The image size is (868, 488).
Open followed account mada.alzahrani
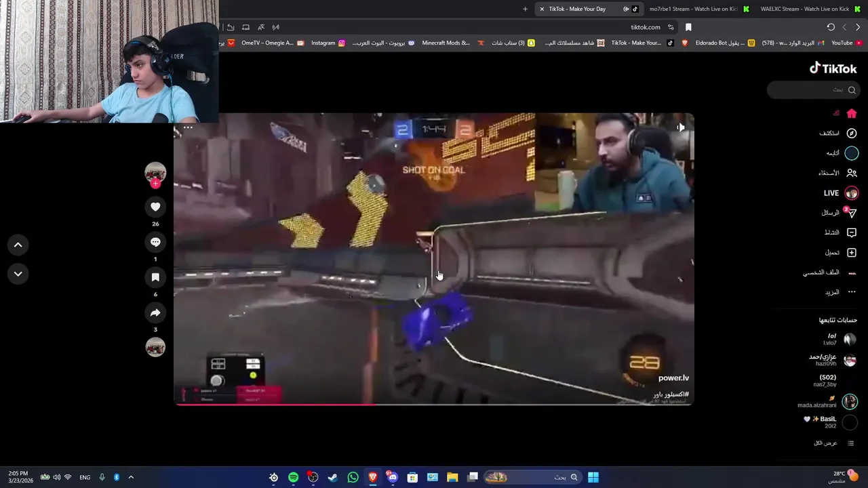coord(827,402)
